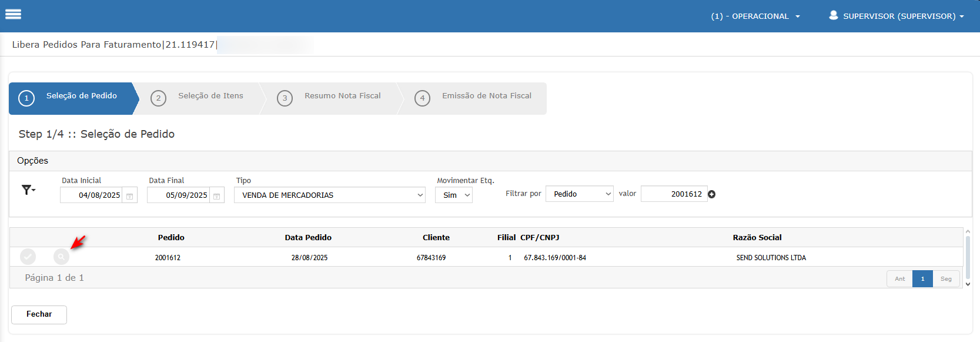Expand the (1) - OPERACIONAL menu
980x342 pixels.
[x=755, y=16]
